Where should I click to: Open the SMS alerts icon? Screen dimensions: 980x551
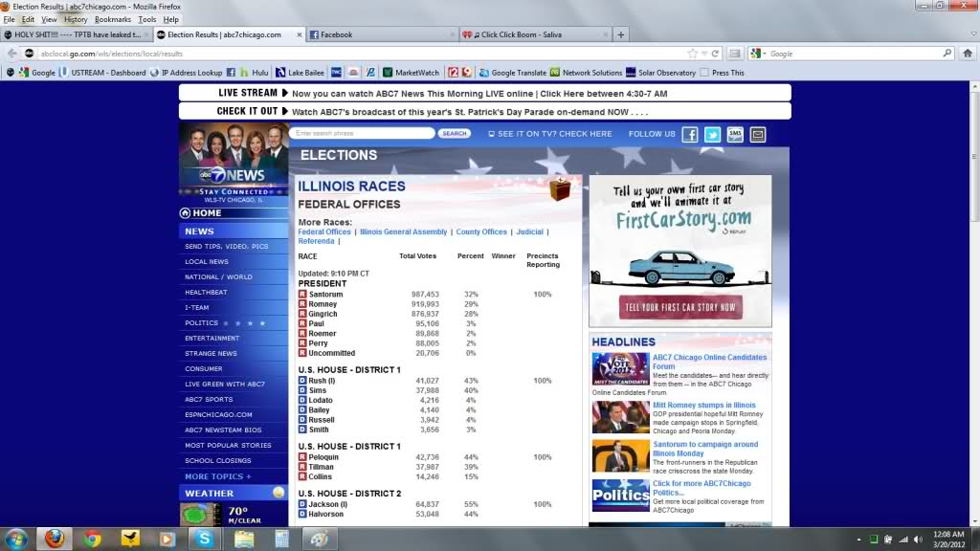pos(735,135)
